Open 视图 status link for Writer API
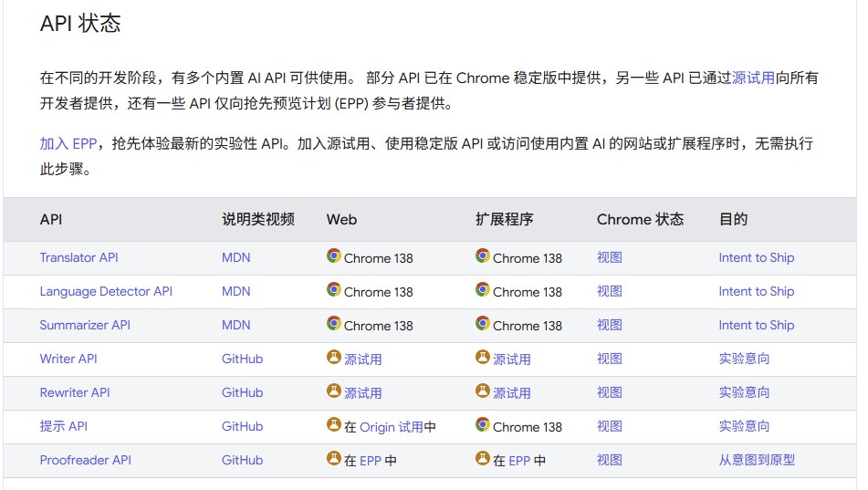 click(610, 359)
